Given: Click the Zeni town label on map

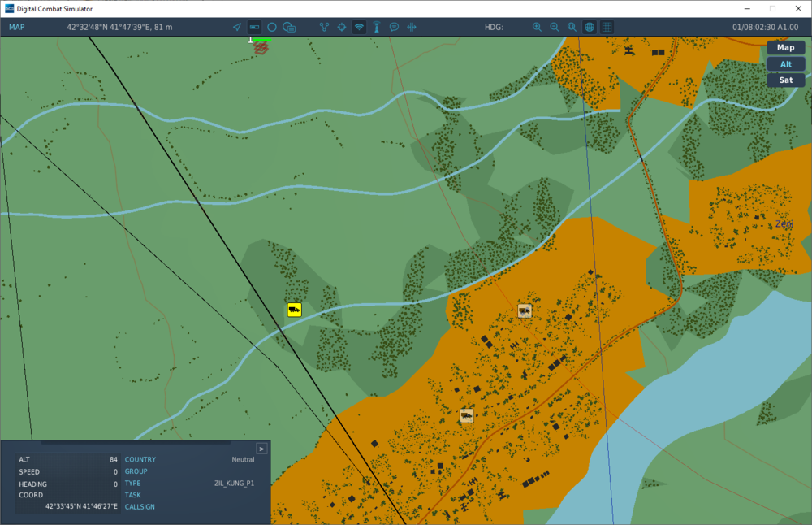Looking at the screenshot, I should 784,223.
